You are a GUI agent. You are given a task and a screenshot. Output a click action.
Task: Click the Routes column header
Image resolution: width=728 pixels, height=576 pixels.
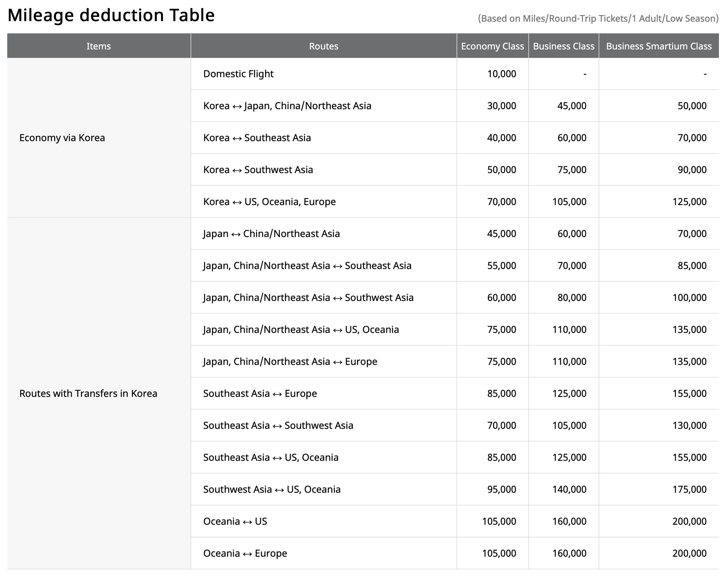[323, 46]
